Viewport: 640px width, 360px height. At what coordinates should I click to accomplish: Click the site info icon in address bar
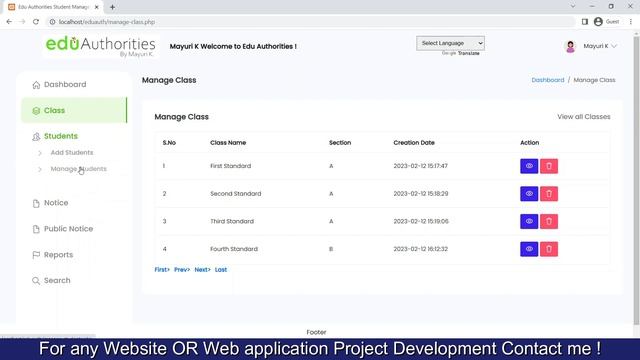click(52, 22)
